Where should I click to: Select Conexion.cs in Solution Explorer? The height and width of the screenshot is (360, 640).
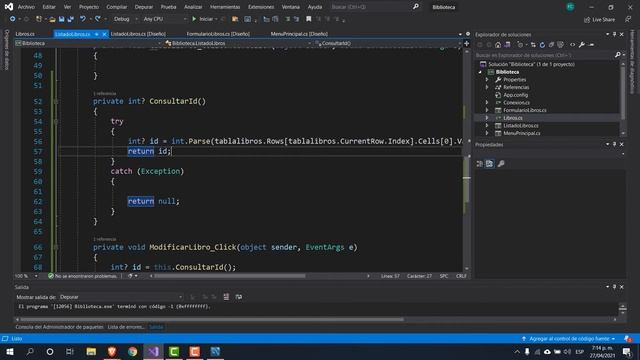pos(516,102)
